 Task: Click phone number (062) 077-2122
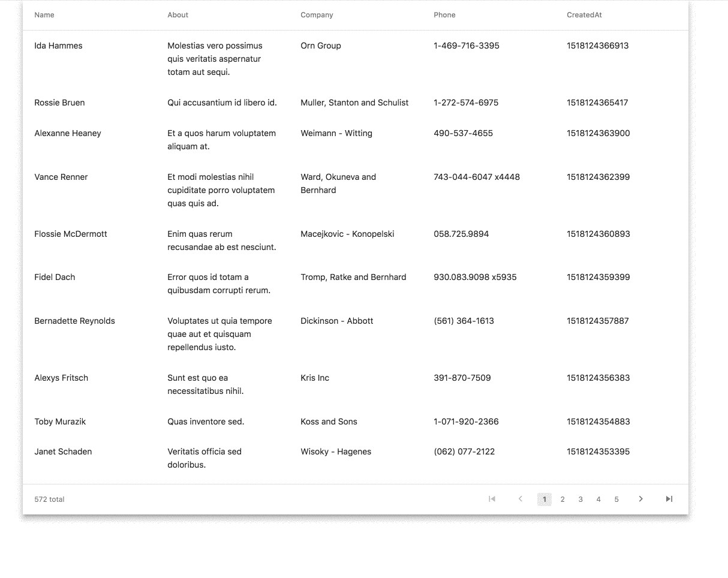coord(464,451)
